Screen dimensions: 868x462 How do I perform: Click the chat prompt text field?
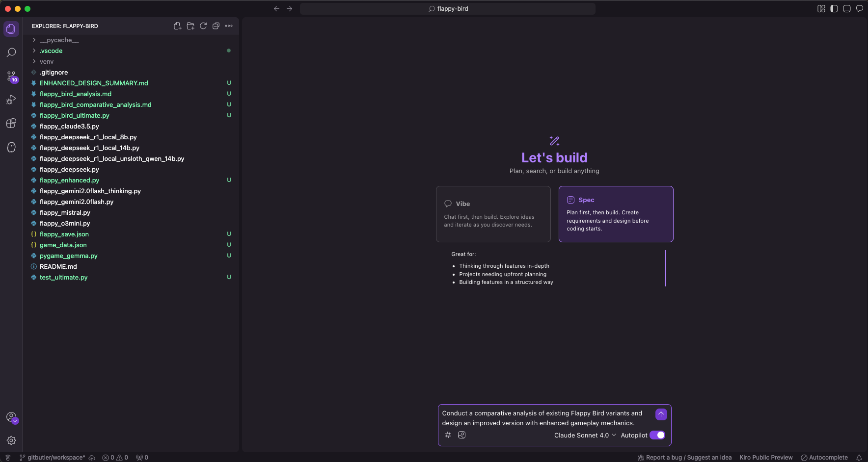[546, 418]
